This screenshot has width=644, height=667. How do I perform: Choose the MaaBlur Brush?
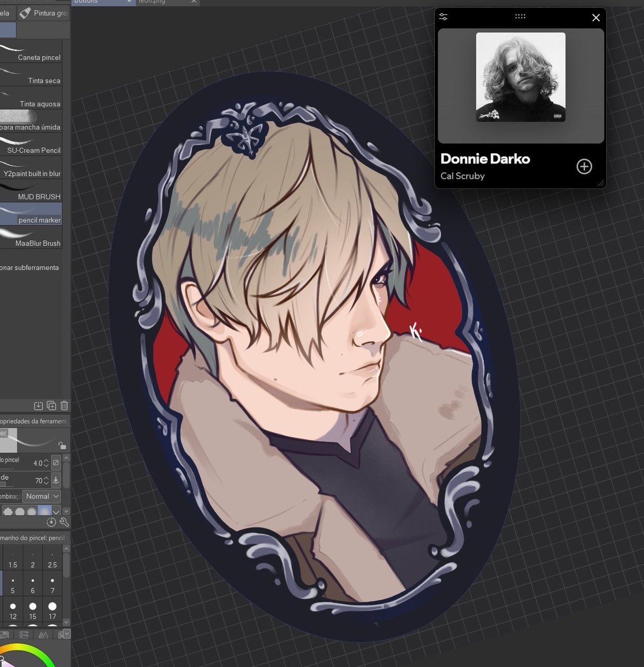(31, 238)
